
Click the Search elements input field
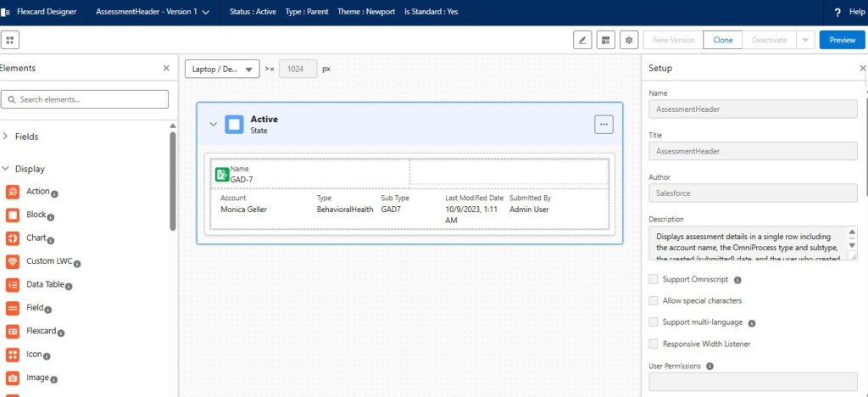tap(85, 99)
